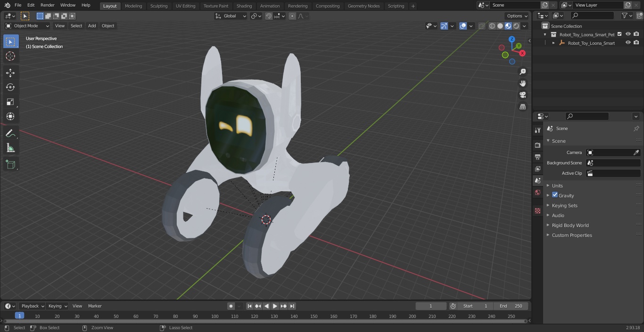Toggle show gizmo button
The image size is (644, 332).
[444, 26]
